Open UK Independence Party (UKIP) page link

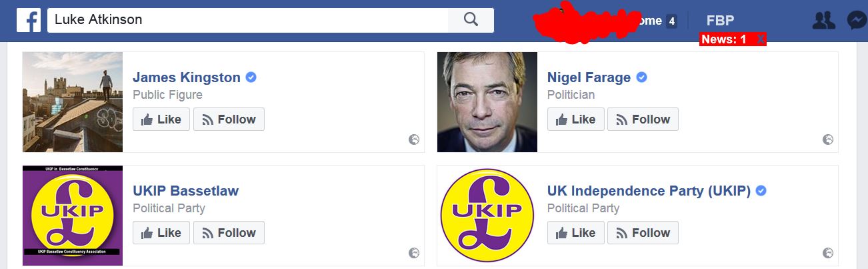(x=649, y=191)
